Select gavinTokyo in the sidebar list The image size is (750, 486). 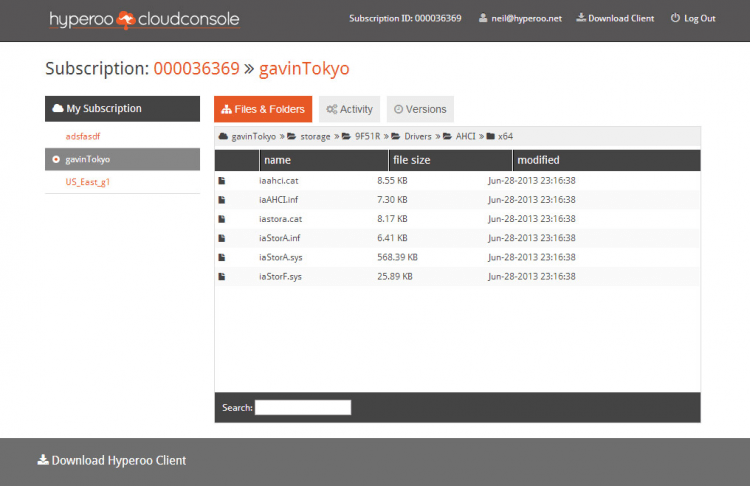click(x=122, y=159)
